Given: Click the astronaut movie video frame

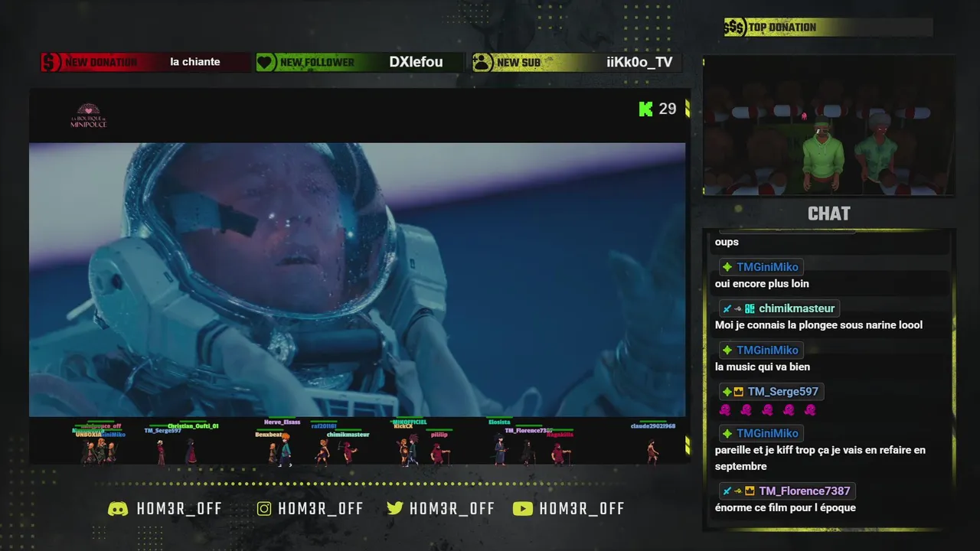Looking at the screenshot, I should 357,279.
